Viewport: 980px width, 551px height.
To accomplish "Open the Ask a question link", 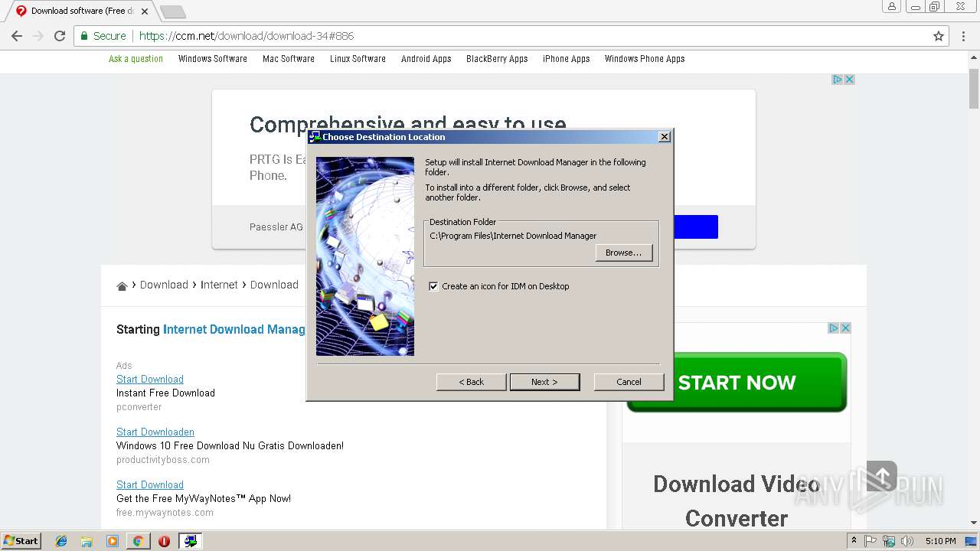I will click(x=136, y=59).
